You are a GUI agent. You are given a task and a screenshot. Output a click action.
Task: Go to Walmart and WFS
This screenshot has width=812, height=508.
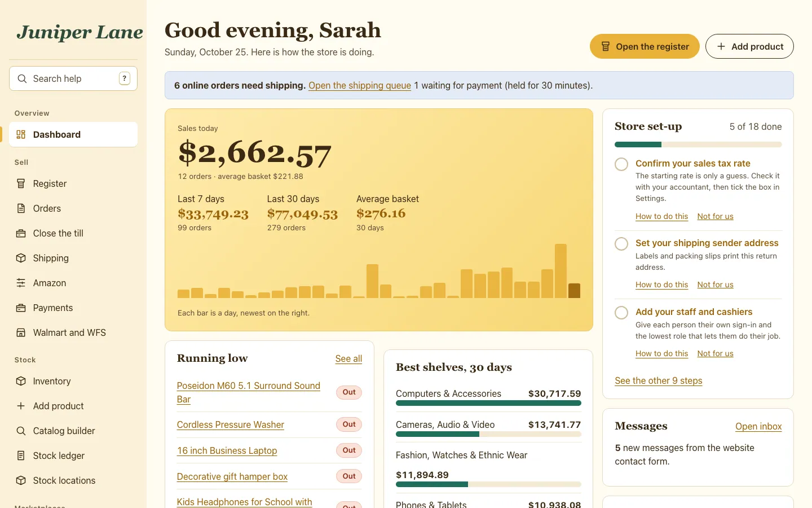pos(73,332)
